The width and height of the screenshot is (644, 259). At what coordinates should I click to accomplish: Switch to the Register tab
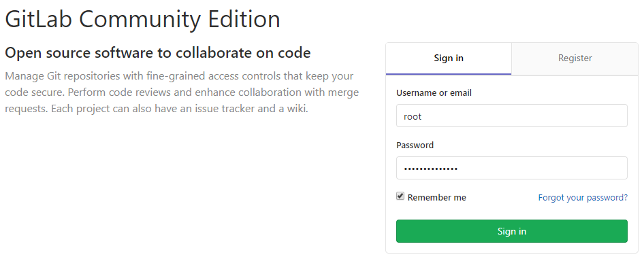click(x=575, y=58)
